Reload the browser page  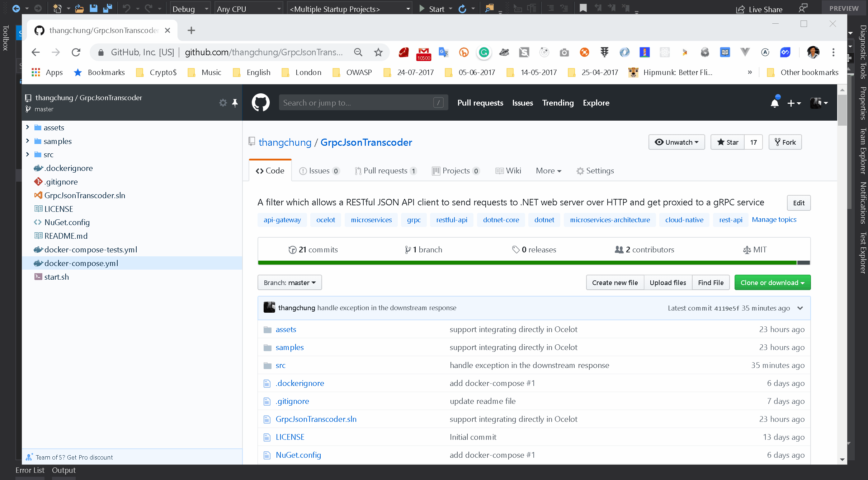point(76,52)
